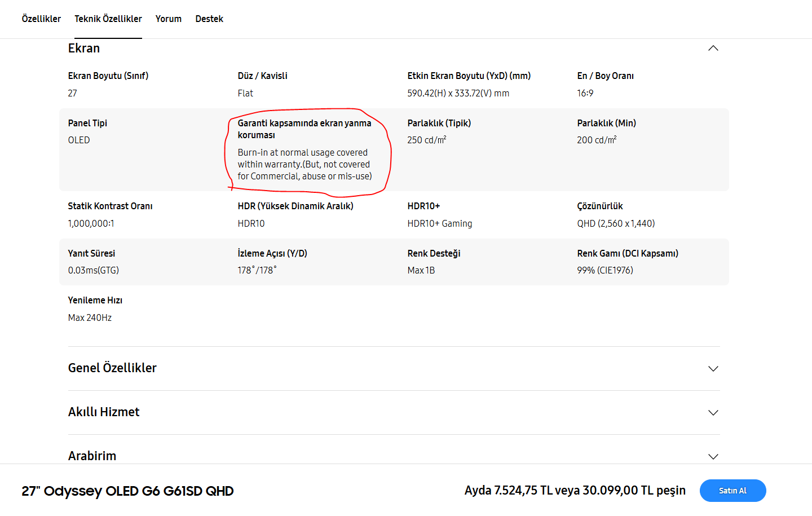Click the Ekran Boyutu (Sınıf) label
Viewport: 812px width, 516px height.
pyautogui.click(x=108, y=76)
